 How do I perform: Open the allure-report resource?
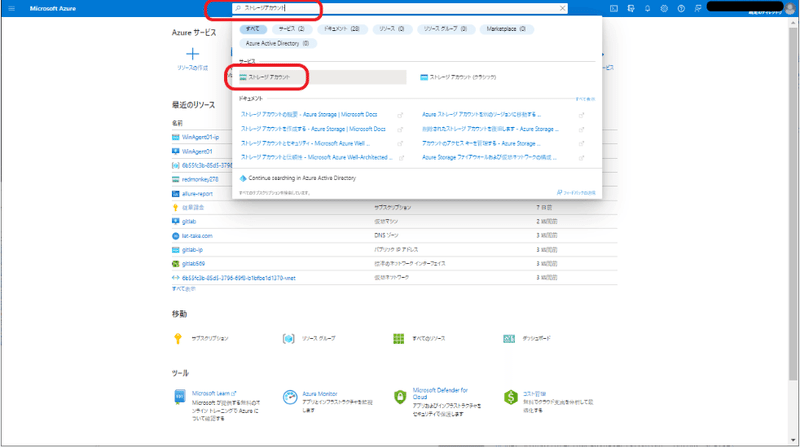[197, 194]
